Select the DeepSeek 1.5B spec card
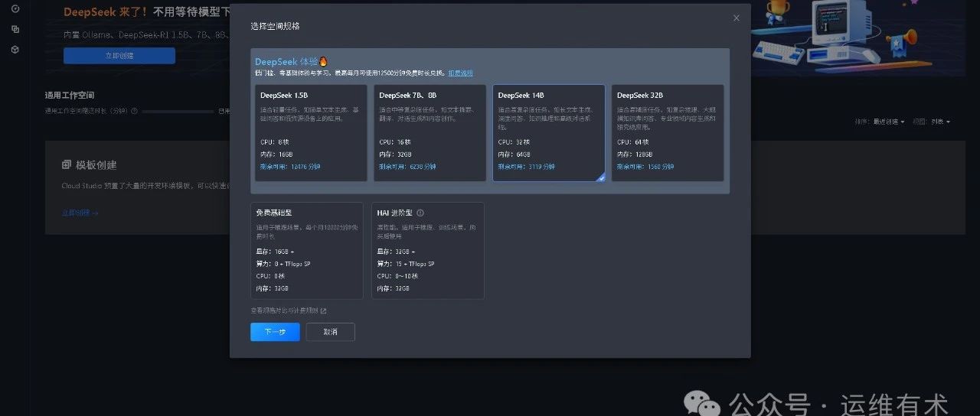This screenshot has height=416, width=980. pos(311,133)
